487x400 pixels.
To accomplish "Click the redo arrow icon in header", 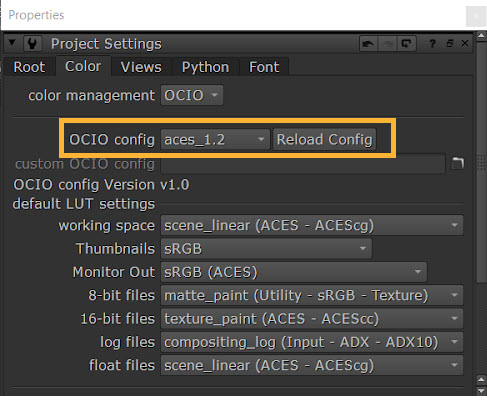I will (x=387, y=43).
